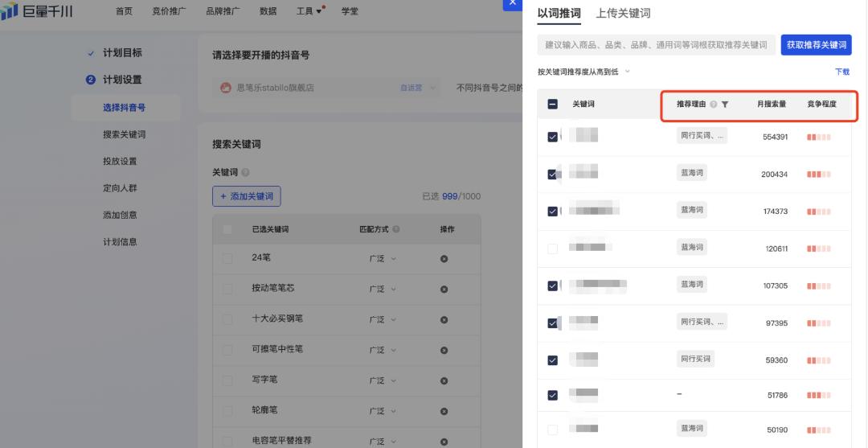Jump to 选择抖音号 section in sidebar

(x=124, y=108)
